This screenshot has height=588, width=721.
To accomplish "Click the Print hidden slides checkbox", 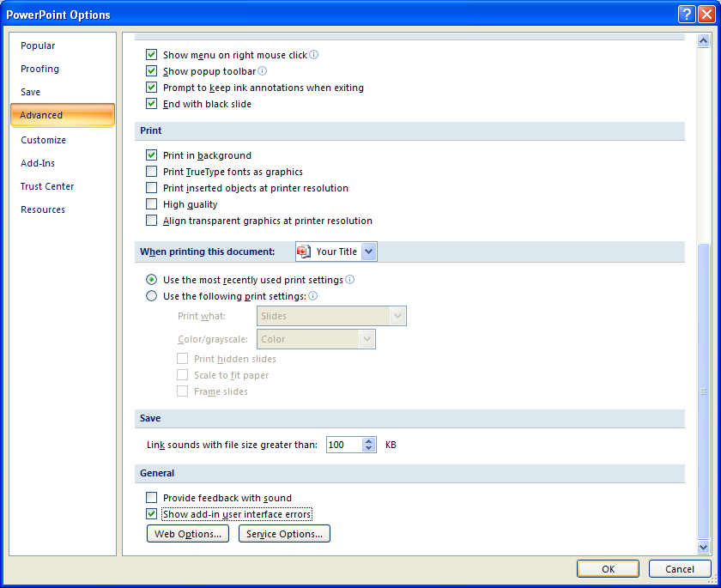I will point(183,359).
